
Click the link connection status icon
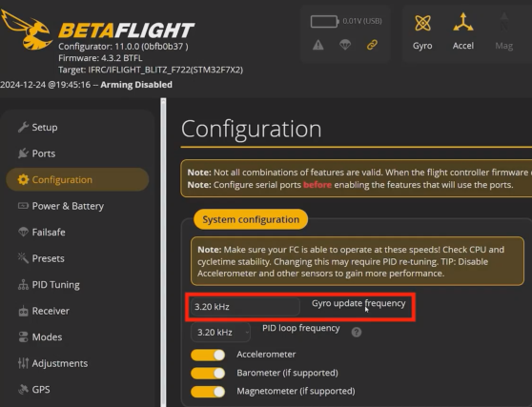coord(372,45)
